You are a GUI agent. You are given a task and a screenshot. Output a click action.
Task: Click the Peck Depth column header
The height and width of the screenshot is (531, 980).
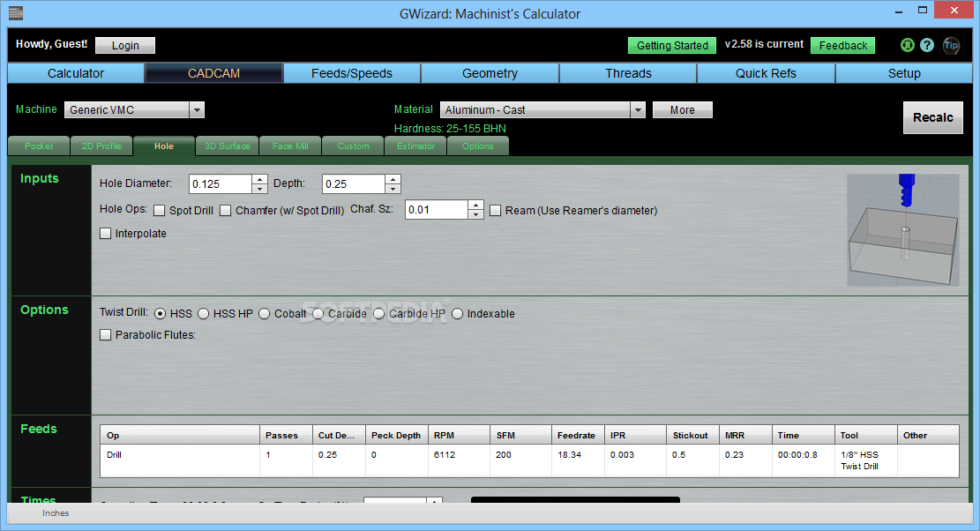click(x=396, y=436)
